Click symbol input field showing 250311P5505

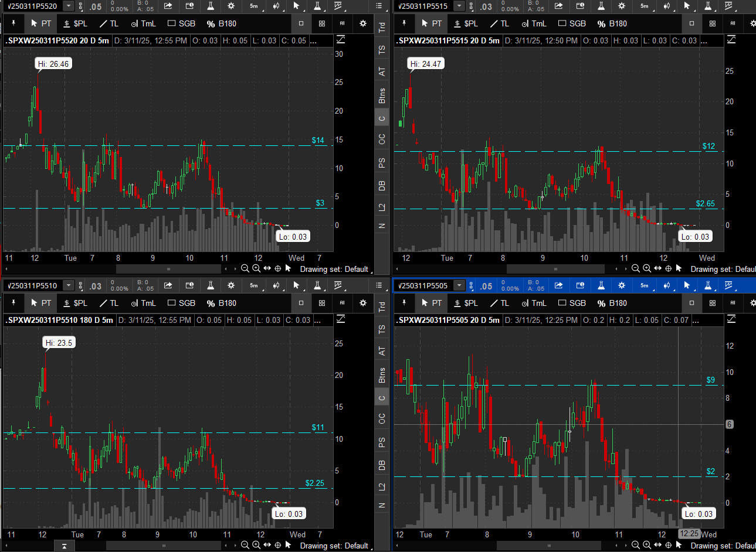[423, 286]
